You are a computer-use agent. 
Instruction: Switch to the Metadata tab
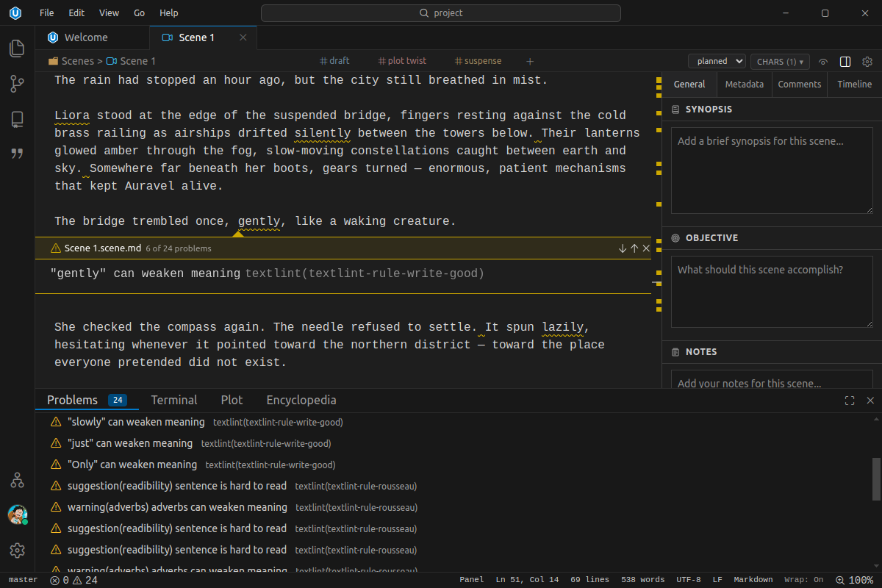tap(744, 84)
